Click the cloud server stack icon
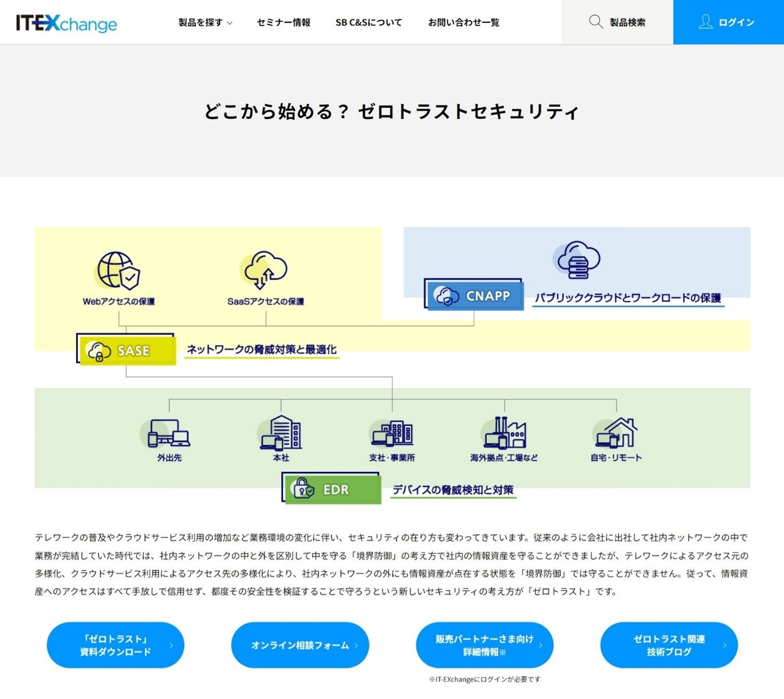This screenshot has height=699, width=784. tap(576, 260)
